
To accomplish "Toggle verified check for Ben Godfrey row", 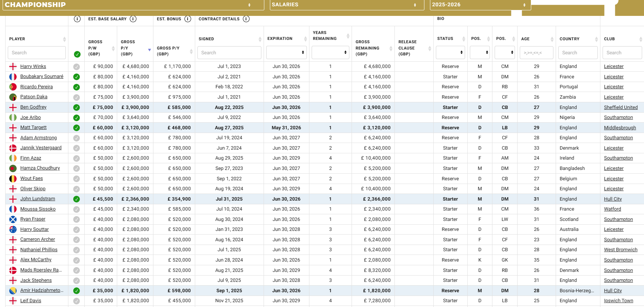I will (77, 108).
